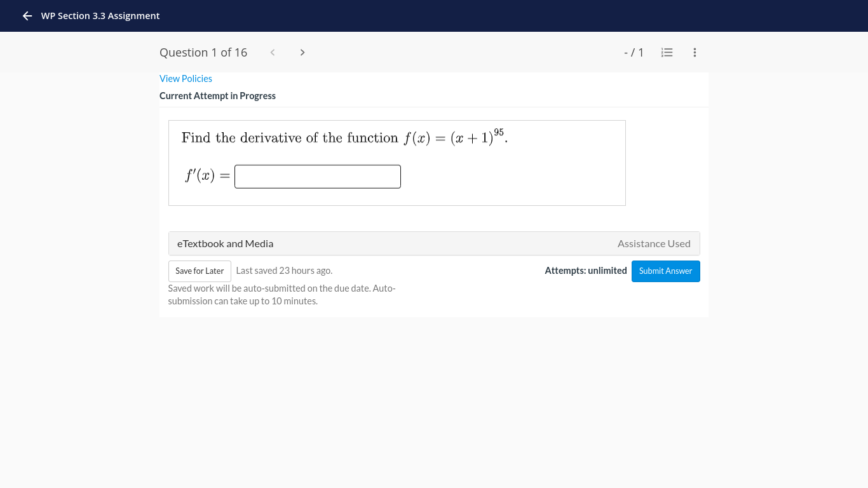This screenshot has height=488, width=868.
Task: Click the "Attempts: unlimited" text
Action: click(x=585, y=270)
